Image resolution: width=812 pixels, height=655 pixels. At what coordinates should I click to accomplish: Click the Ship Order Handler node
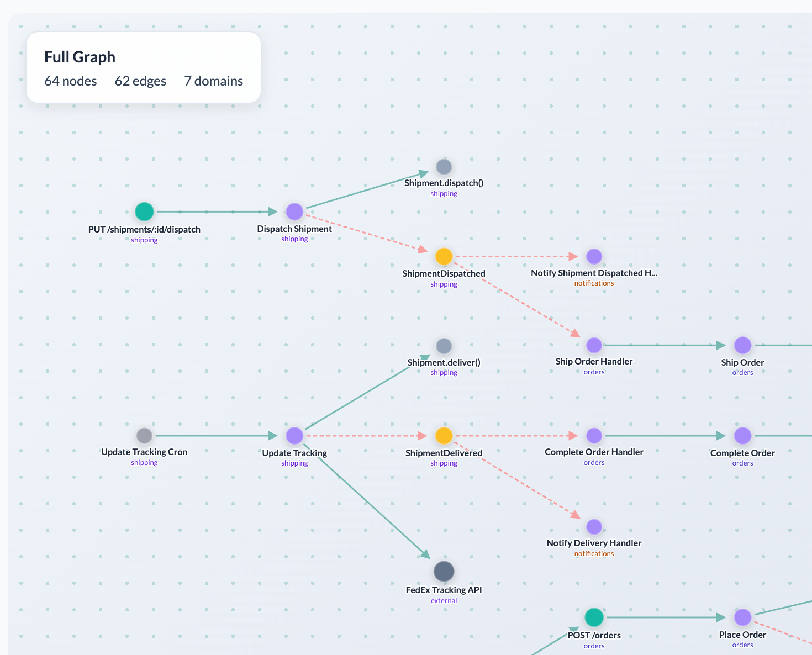(594, 345)
